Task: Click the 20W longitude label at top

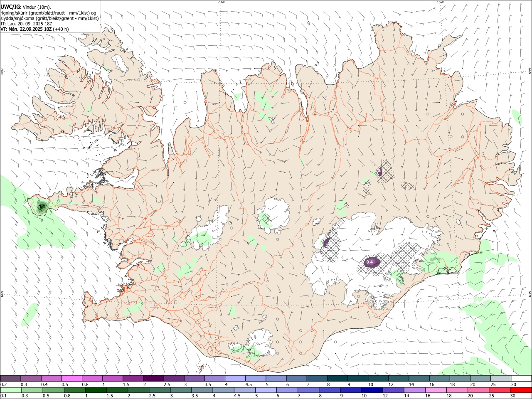Action: [x=221, y=2]
